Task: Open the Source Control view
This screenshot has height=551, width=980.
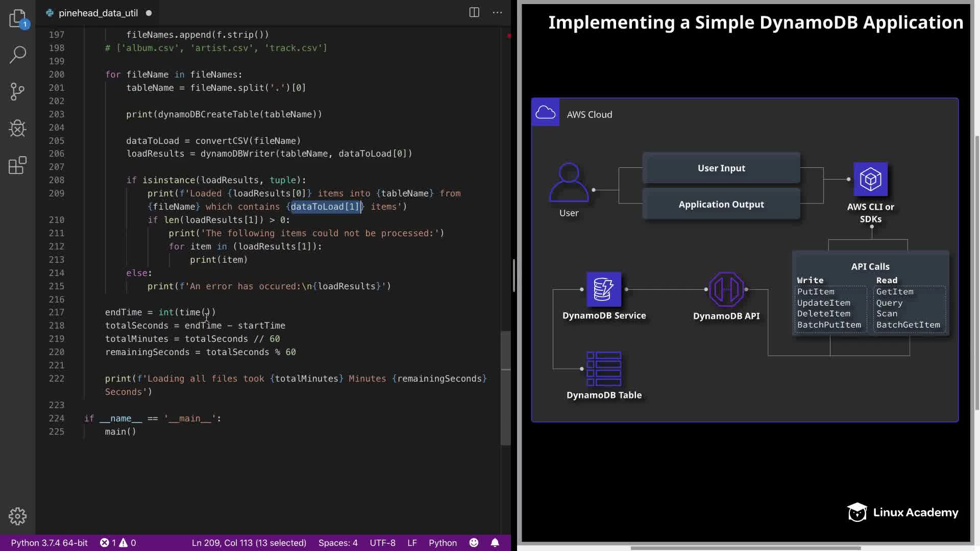Action: (17, 92)
